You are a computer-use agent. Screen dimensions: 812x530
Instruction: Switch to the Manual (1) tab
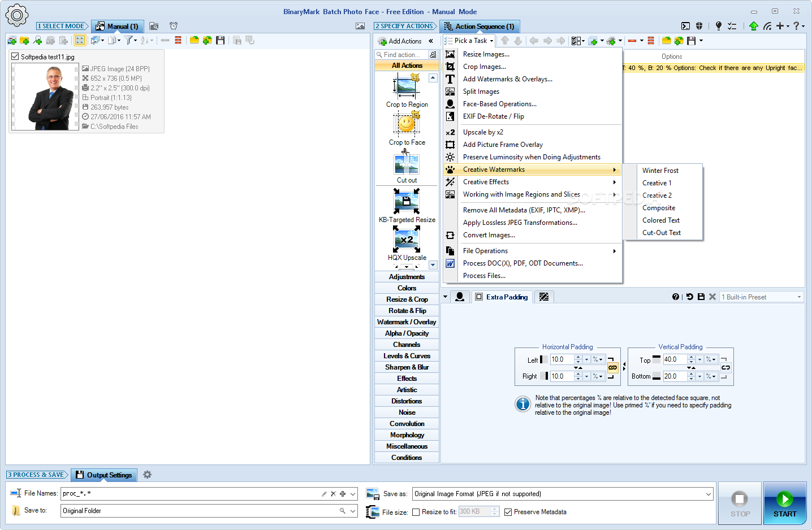click(x=117, y=26)
